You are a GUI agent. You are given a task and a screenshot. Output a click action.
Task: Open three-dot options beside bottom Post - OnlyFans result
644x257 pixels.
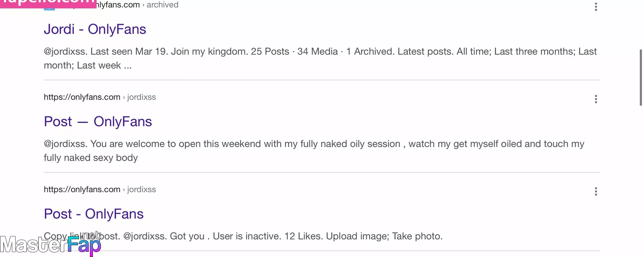pos(596,191)
